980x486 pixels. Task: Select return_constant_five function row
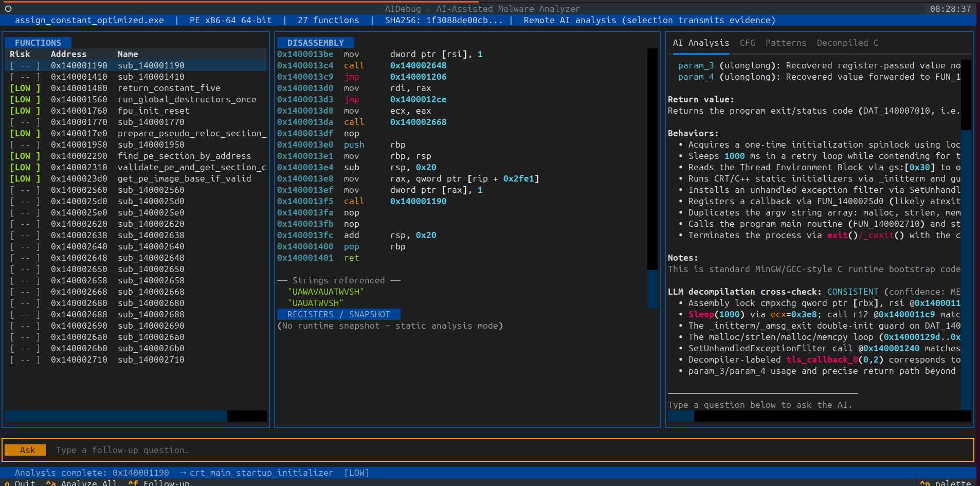[x=136, y=88]
